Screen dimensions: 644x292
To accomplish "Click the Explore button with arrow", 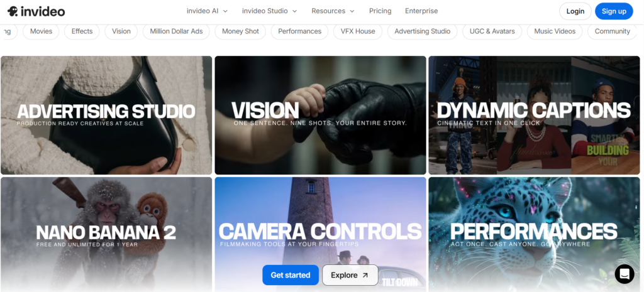I will coord(350,275).
